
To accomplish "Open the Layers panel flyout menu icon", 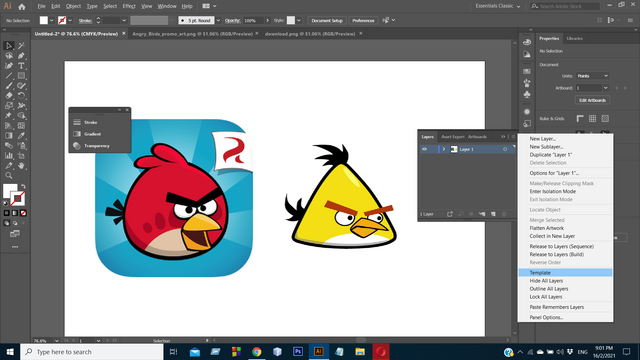I will (513, 137).
